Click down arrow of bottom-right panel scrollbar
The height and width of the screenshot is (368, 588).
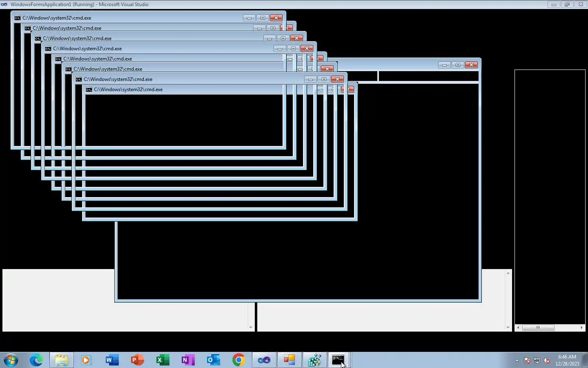[x=508, y=328]
